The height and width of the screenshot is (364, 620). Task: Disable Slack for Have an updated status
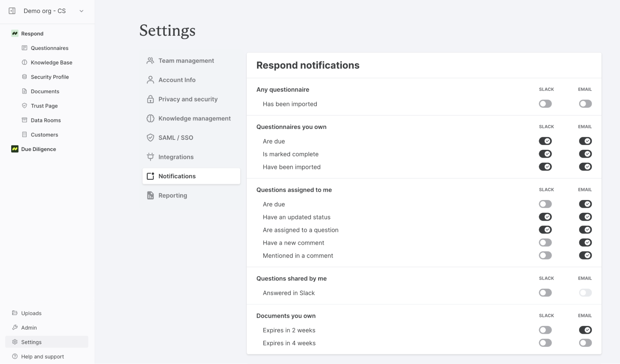pos(545,217)
